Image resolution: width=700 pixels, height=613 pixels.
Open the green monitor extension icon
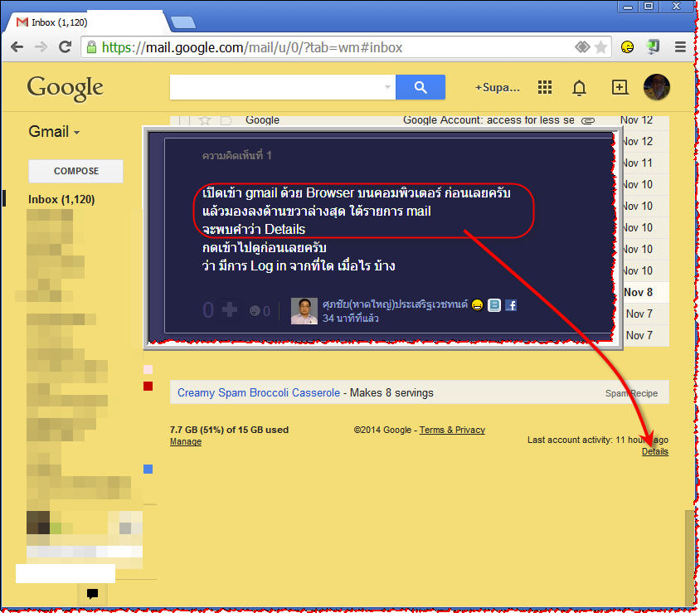click(x=653, y=47)
